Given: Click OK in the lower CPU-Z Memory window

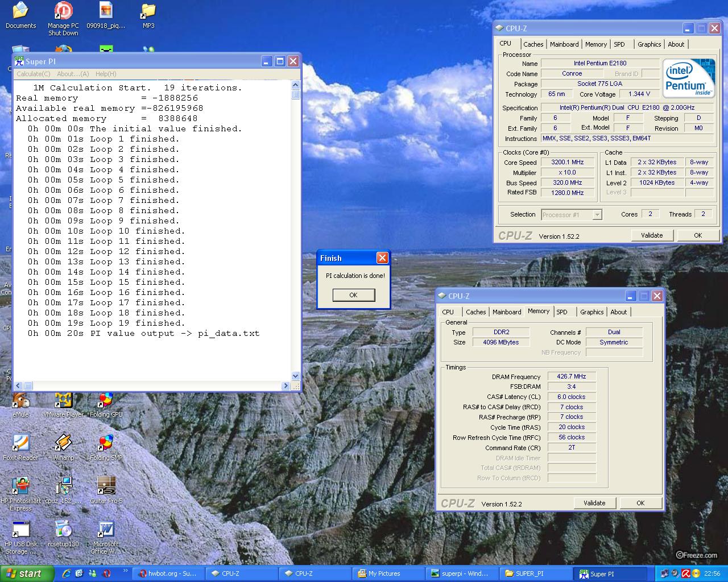Looking at the screenshot, I should tap(640, 503).
